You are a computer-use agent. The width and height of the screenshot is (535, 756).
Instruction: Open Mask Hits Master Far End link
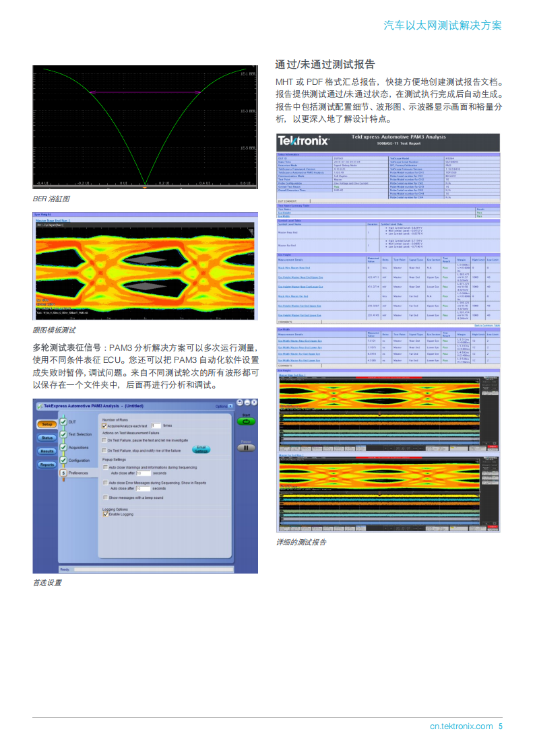[x=293, y=296]
